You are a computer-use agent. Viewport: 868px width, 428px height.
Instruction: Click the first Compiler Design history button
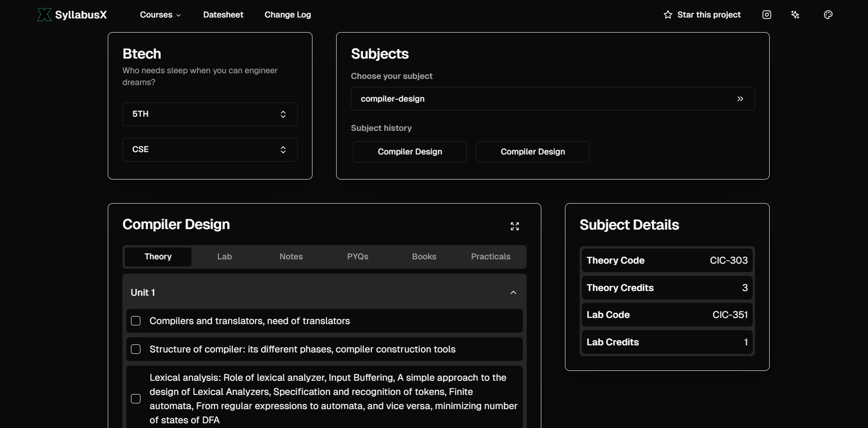pyautogui.click(x=409, y=152)
